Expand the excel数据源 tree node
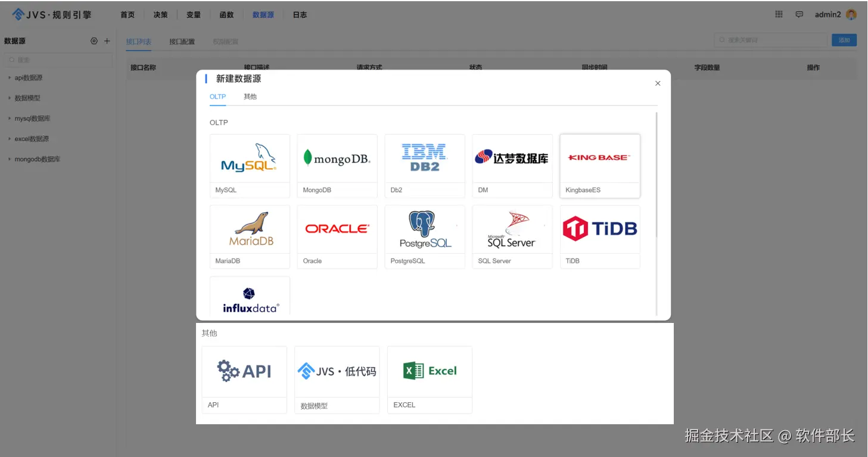This screenshot has height=457, width=868. tap(10, 138)
